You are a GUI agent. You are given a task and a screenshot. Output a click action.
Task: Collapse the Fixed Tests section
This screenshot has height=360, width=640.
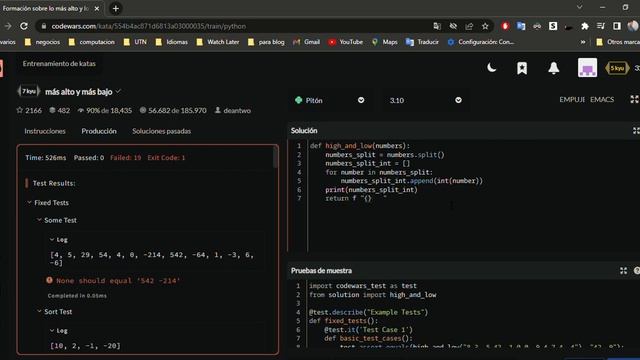[29, 202]
